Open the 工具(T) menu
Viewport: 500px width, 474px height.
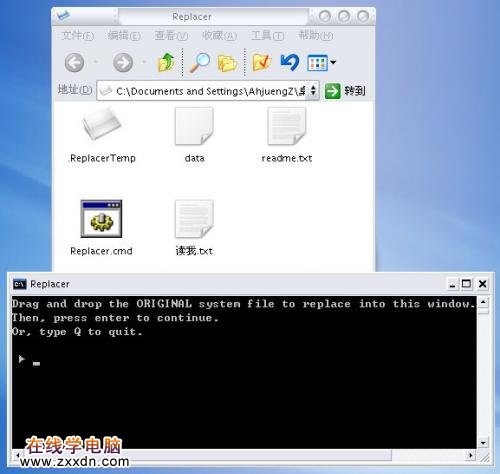click(267, 35)
